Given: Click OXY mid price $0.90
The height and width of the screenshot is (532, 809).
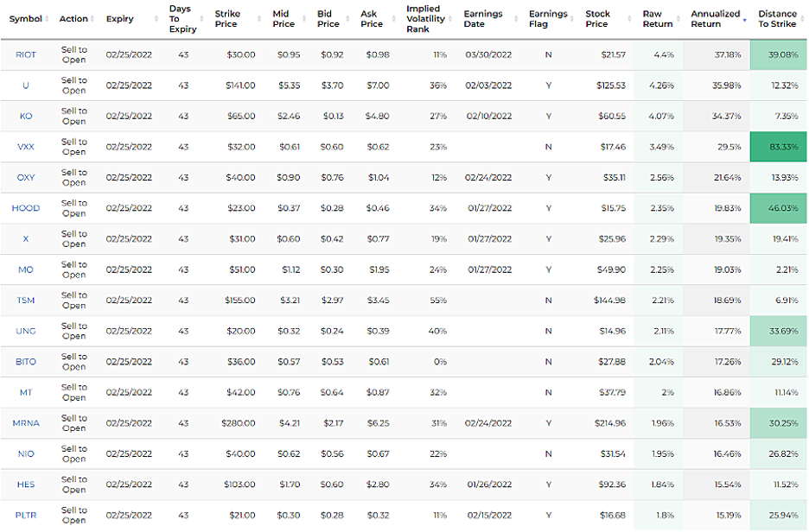Looking at the screenshot, I should pos(289,177).
